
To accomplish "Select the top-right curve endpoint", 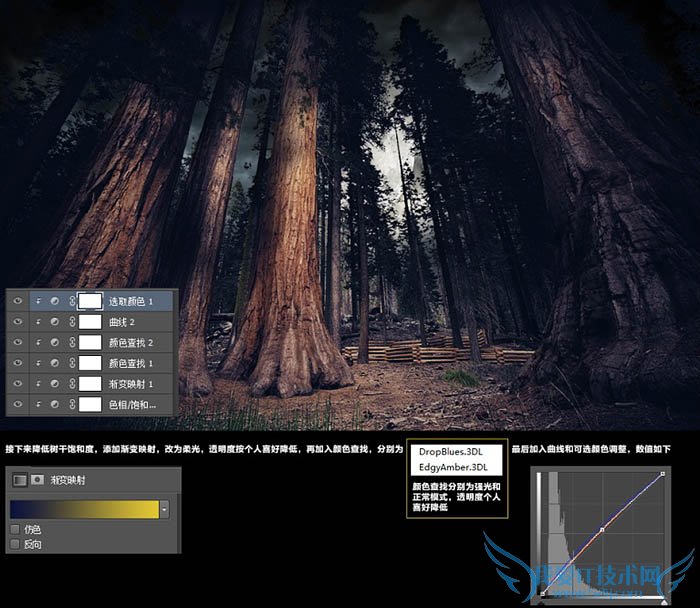I will pyautogui.click(x=663, y=474).
